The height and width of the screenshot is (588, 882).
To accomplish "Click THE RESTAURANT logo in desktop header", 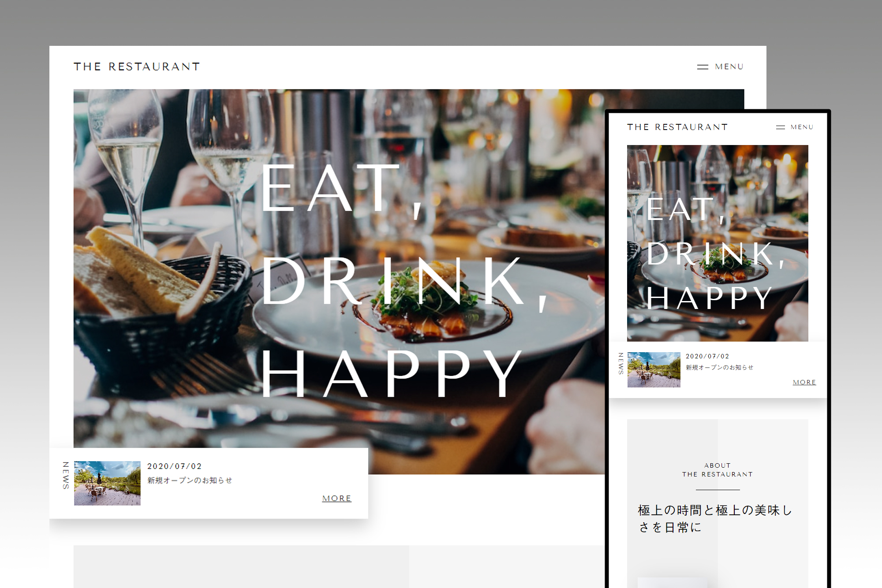I will click(137, 67).
